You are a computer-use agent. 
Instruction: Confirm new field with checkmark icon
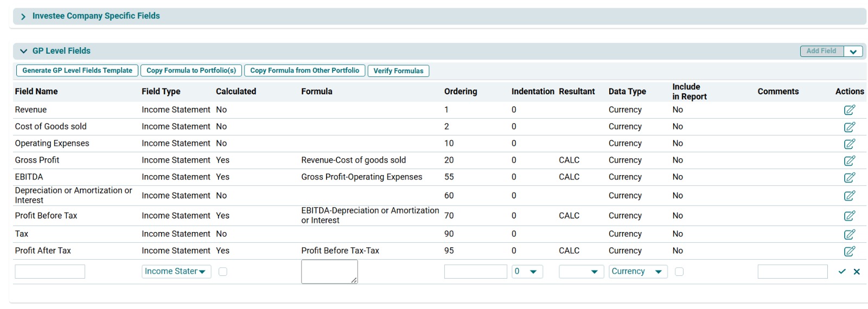point(841,272)
